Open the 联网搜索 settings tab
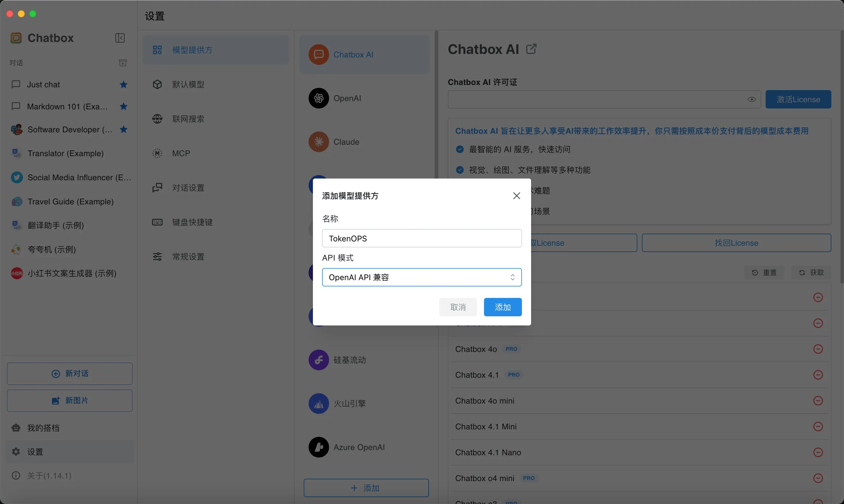844x504 pixels. click(x=216, y=119)
